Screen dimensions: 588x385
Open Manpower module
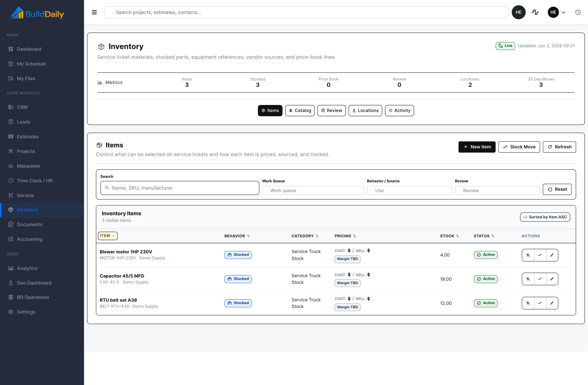point(42,166)
